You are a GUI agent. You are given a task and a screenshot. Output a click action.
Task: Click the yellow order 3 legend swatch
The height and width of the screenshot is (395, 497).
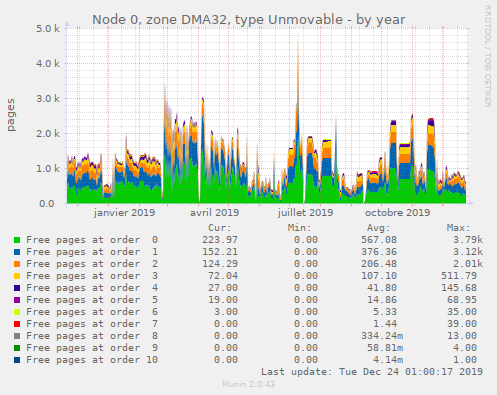click(17, 276)
